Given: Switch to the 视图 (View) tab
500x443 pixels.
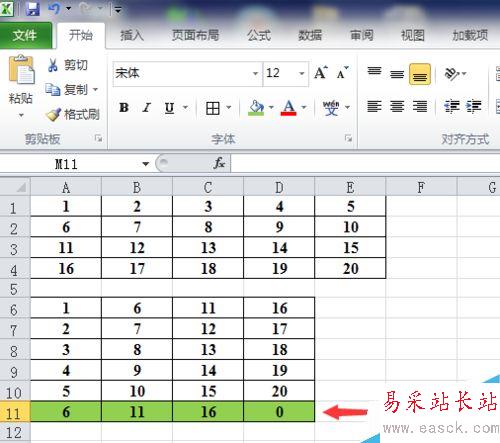Looking at the screenshot, I should click(x=413, y=35).
